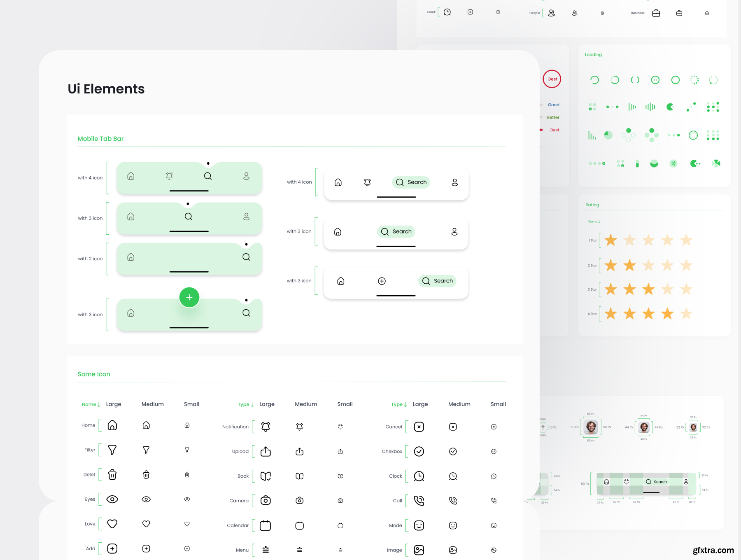741x560 pixels.
Task: Toggle the large Eyes visibility icon
Action: (x=112, y=499)
